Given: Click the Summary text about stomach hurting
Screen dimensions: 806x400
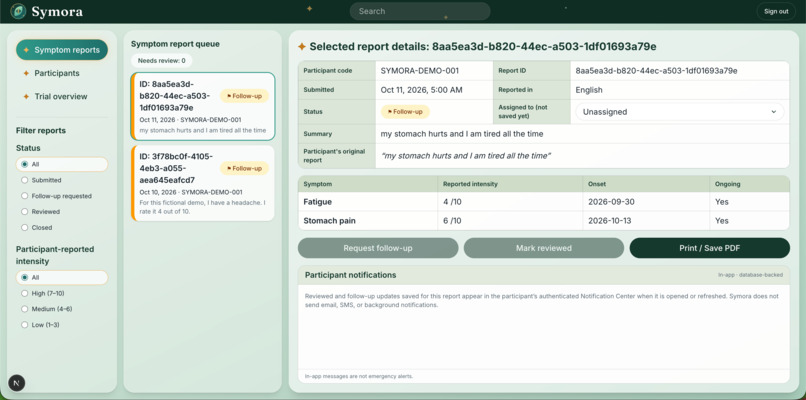Looking at the screenshot, I should tap(462, 134).
